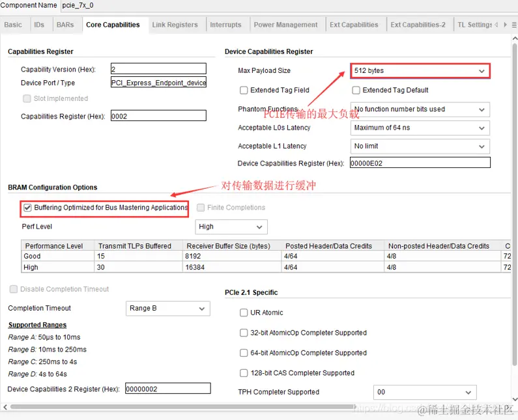Click Range A: 50µs to 10ms text
This screenshot has height=420, width=518.
pos(44,337)
